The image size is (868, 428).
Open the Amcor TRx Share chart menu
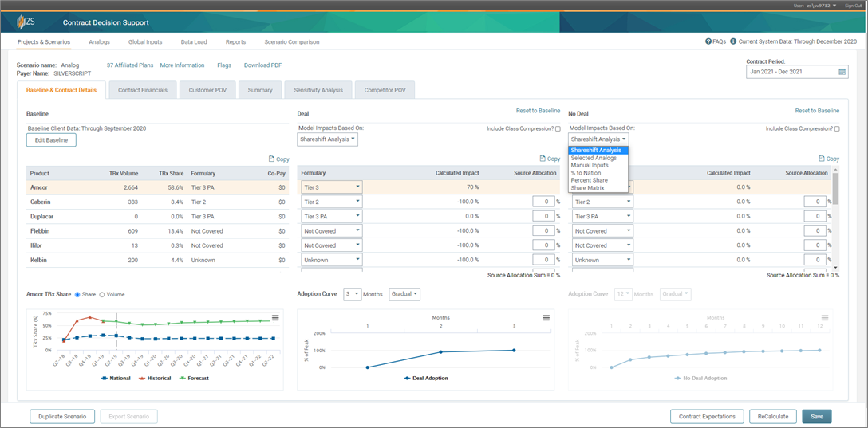tap(275, 317)
